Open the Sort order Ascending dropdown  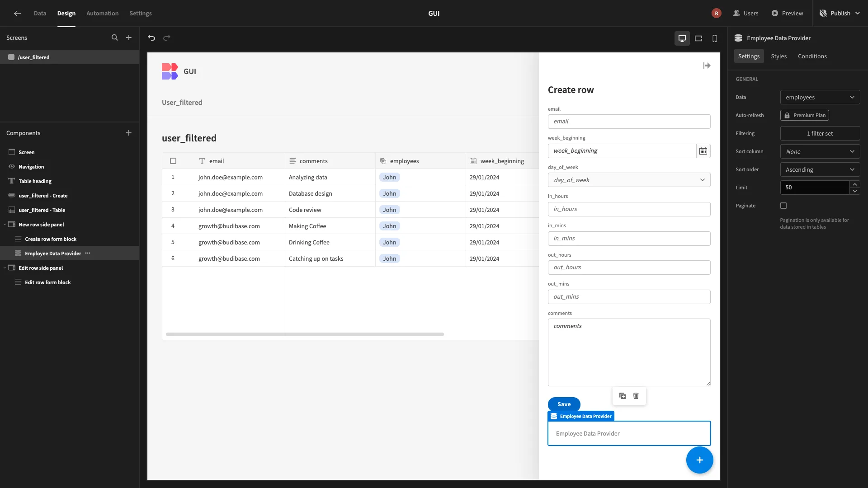click(820, 169)
